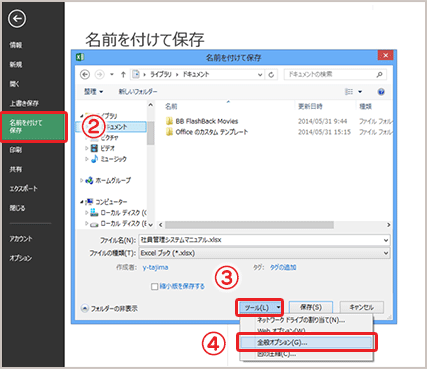Open address bar path dropdown
The image size is (427, 369).
260,75
